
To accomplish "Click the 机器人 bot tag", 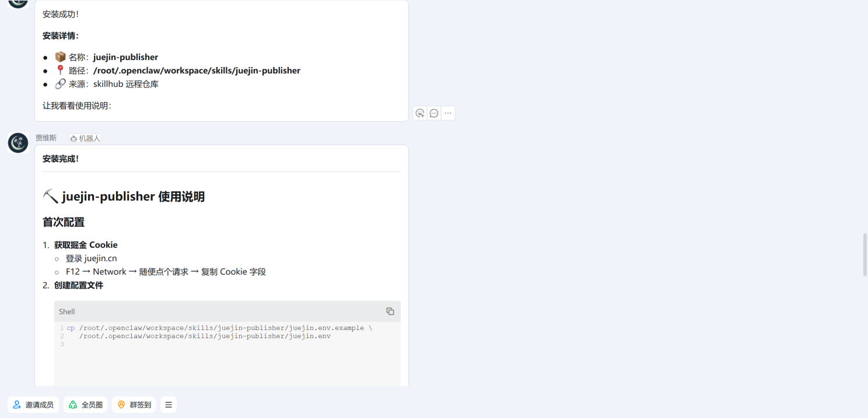I will (85, 138).
